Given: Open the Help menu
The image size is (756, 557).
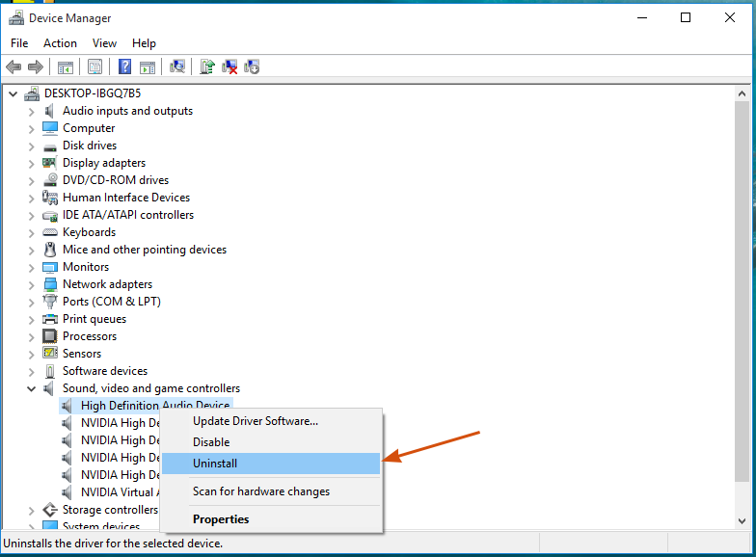Looking at the screenshot, I should click(144, 43).
